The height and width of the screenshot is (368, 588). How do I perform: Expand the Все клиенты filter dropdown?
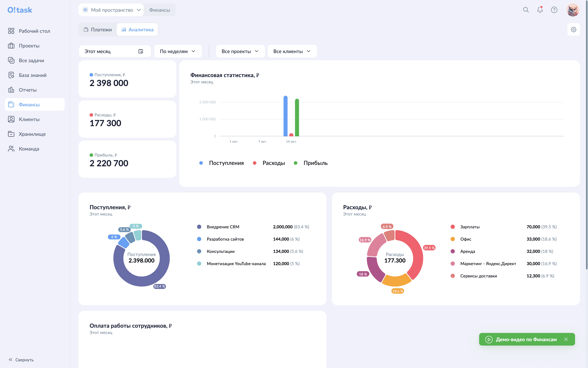point(292,51)
